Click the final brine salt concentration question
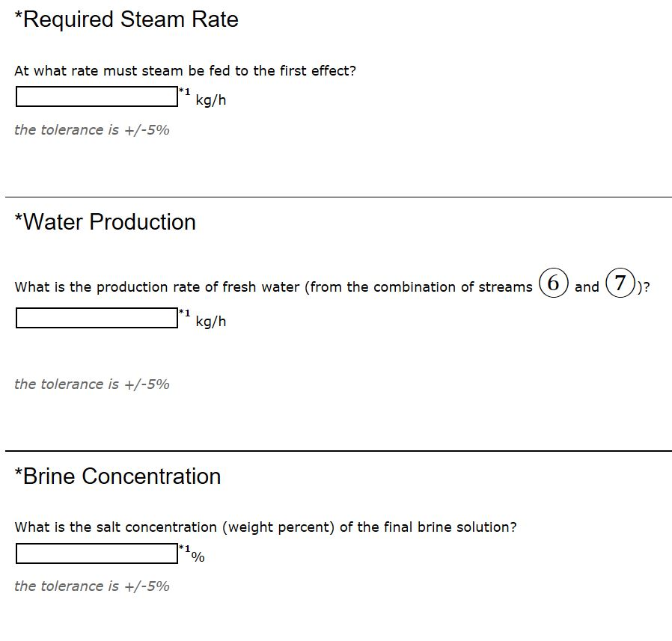Image resolution: width=672 pixels, height=641 pixels. tap(266, 527)
